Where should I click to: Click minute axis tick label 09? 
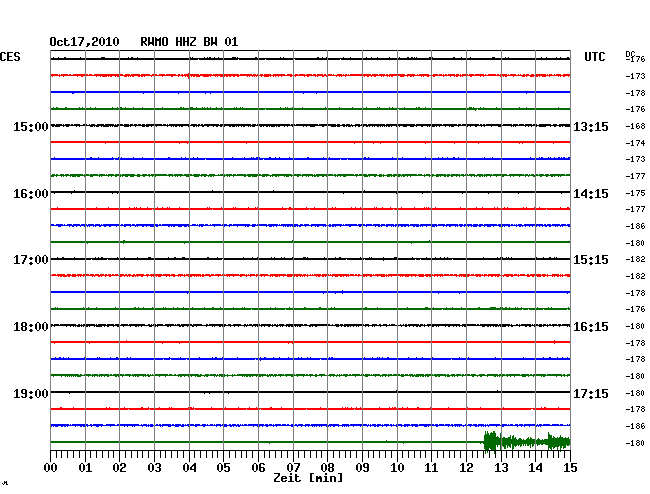(x=362, y=467)
